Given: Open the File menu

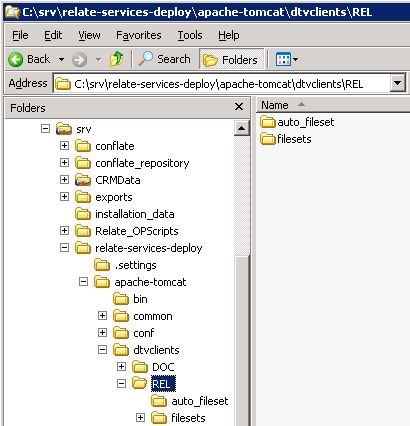Looking at the screenshot, I should pyautogui.click(x=20, y=35).
